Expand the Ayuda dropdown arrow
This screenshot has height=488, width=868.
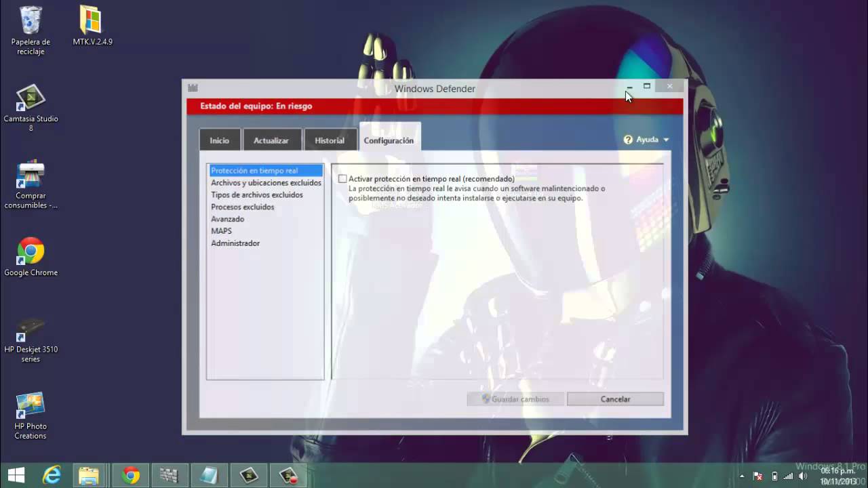666,140
